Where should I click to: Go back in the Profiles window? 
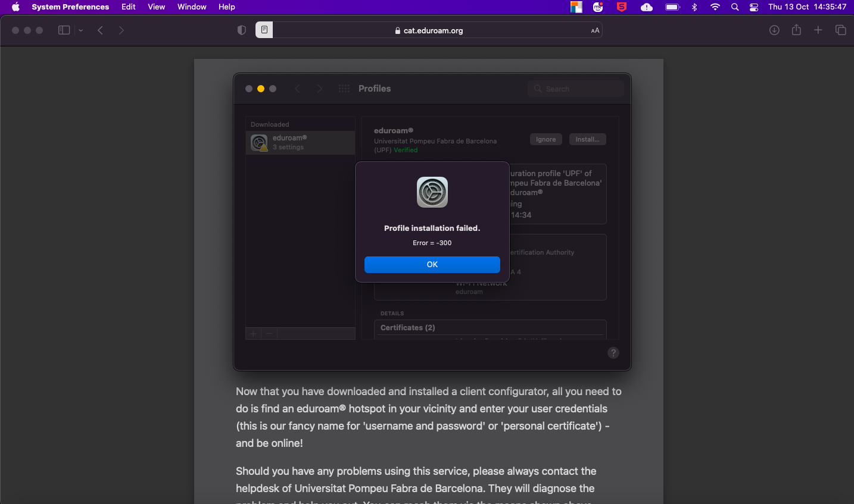(x=298, y=89)
